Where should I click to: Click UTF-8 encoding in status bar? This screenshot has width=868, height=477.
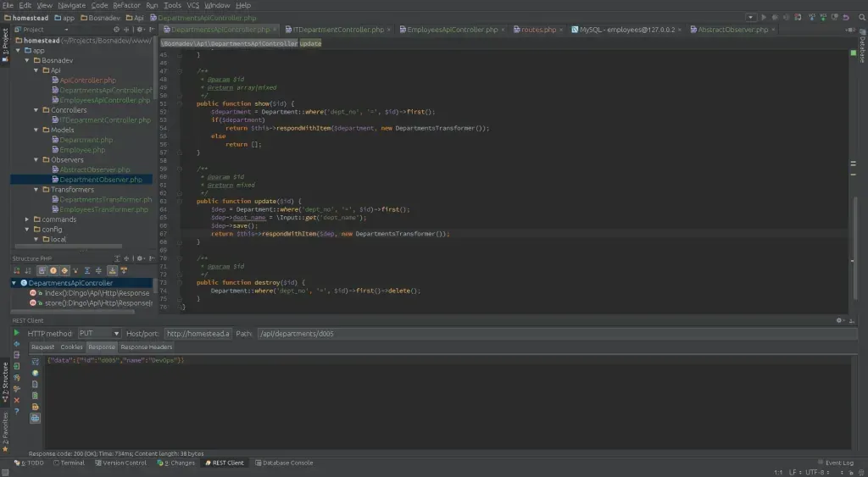tap(815, 472)
